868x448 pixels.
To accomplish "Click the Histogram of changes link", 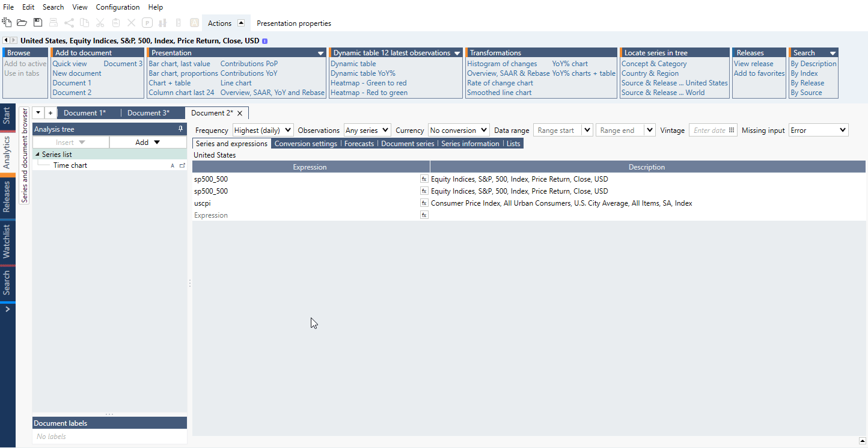I will coord(502,64).
